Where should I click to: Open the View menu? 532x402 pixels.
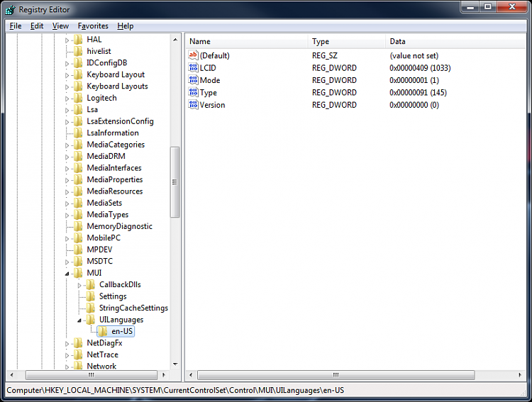click(60, 26)
